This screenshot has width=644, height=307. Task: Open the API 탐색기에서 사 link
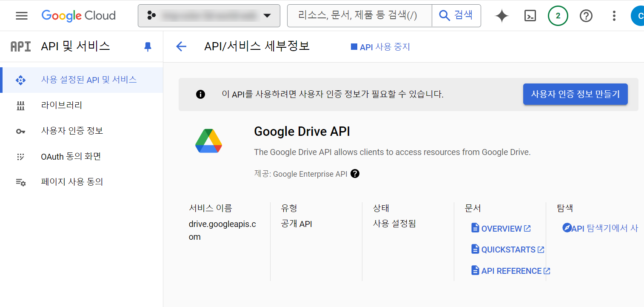click(x=600, y=228)
